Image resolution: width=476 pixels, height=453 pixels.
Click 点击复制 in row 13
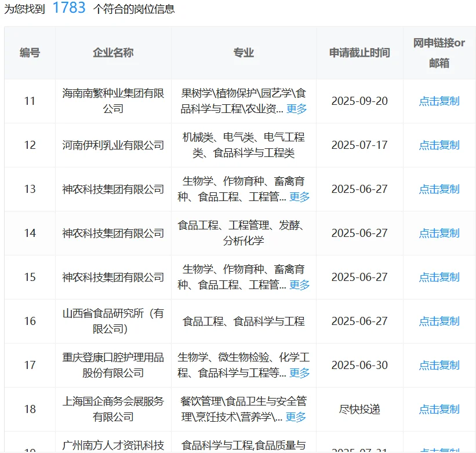tap(439, 189)
